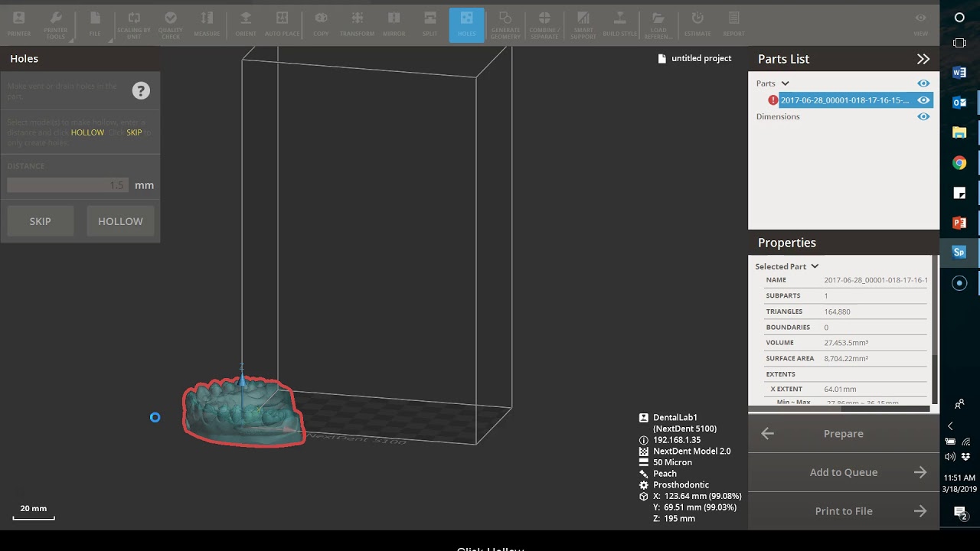Image resolution: width=980 pixels, height=551 pixels.
Task: Click the SKIP button
Action: pyautogui.click(x=40, y=221)
